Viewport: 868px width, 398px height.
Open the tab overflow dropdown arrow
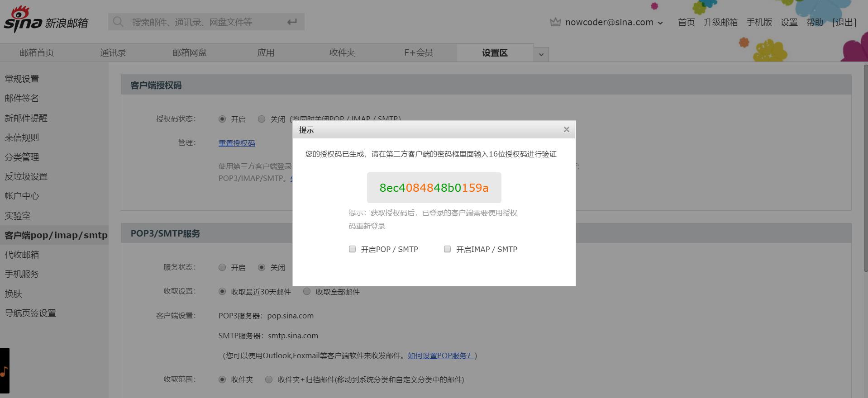click(541, 55)
